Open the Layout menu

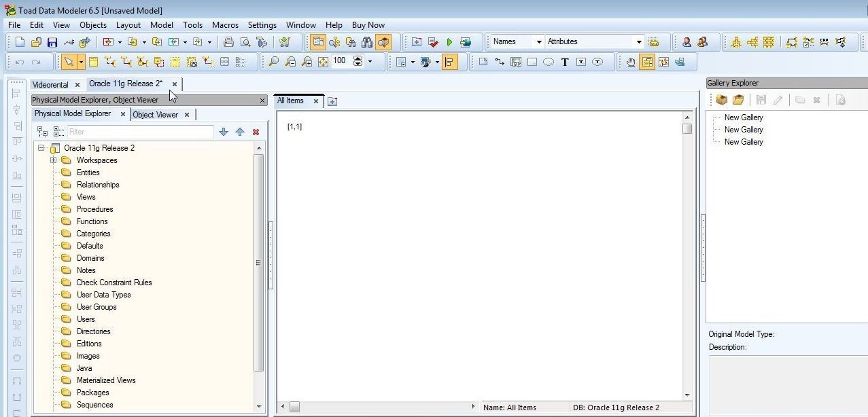[x=128, y=25]
